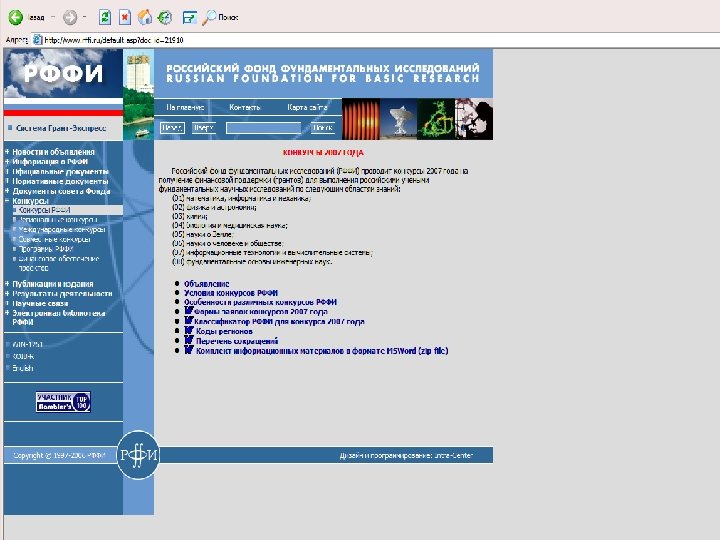Click the orange glowing bars header image
Screen dimensions: 720x540
(x=361, y=119)
